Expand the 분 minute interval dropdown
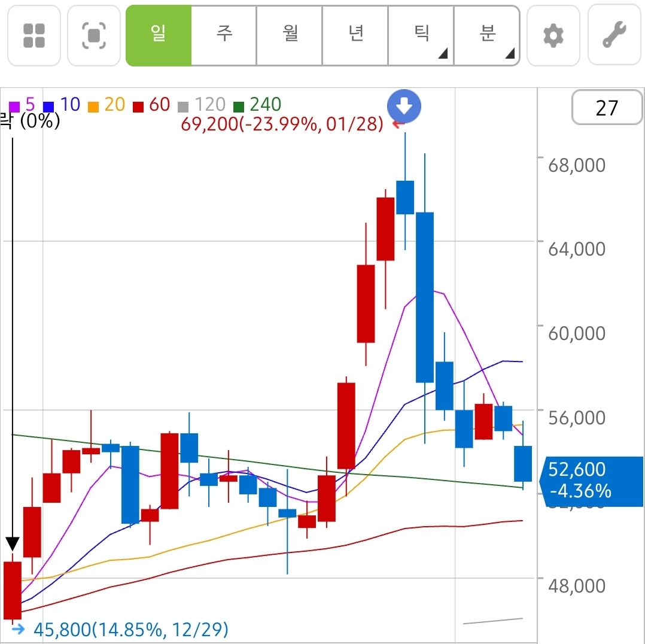Screen dimensions: 645x644 (x=487, y=35)
